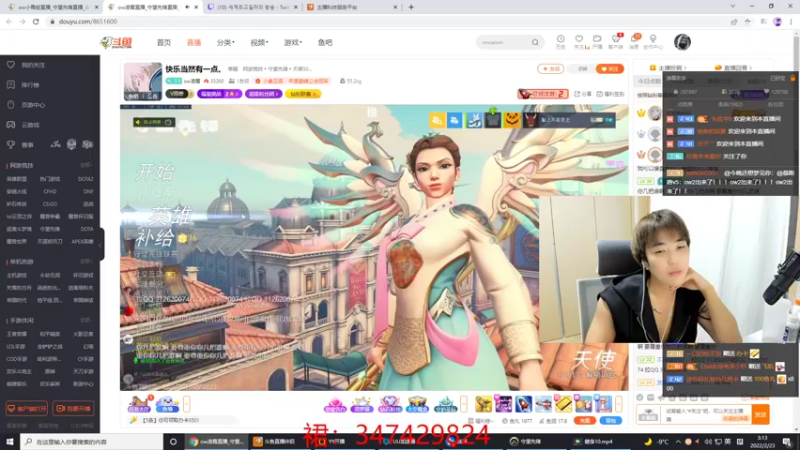Open the messages notification icon
Viewport: 800px width, 450px height.
click(634, 39)
